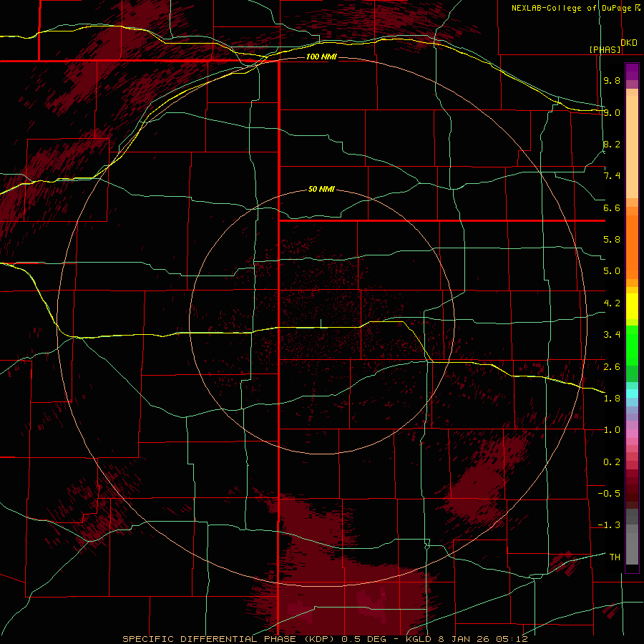The image size is (644, 644).
Task: Pick the bright green band on color bar
Action: (x=632, y=345)
